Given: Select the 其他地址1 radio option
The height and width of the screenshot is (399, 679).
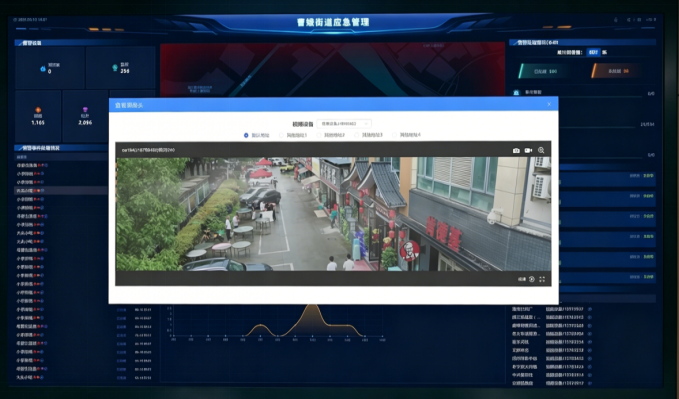Looking at the screenshot, I should click(x=281, y=135).
